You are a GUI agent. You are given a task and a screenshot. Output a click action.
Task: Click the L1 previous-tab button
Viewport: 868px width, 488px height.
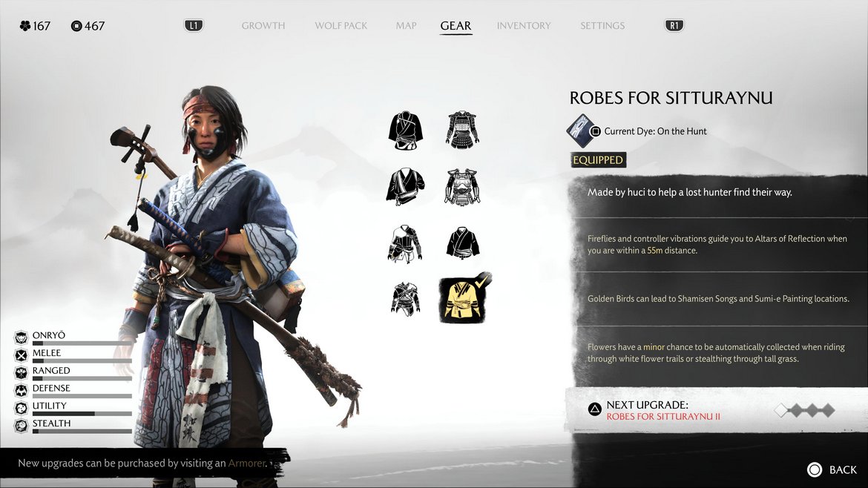[194, 25]
